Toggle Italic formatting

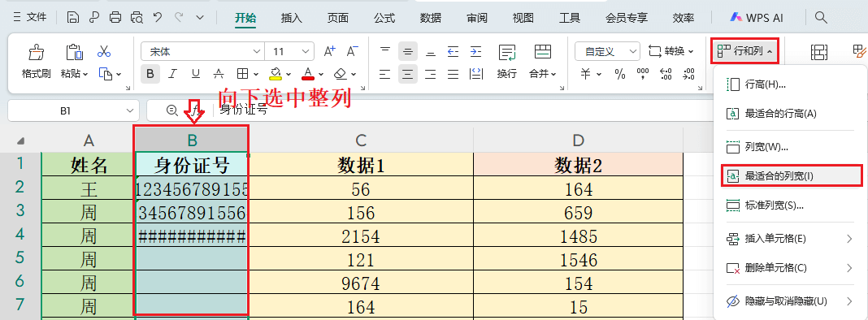tap(173, 74)
